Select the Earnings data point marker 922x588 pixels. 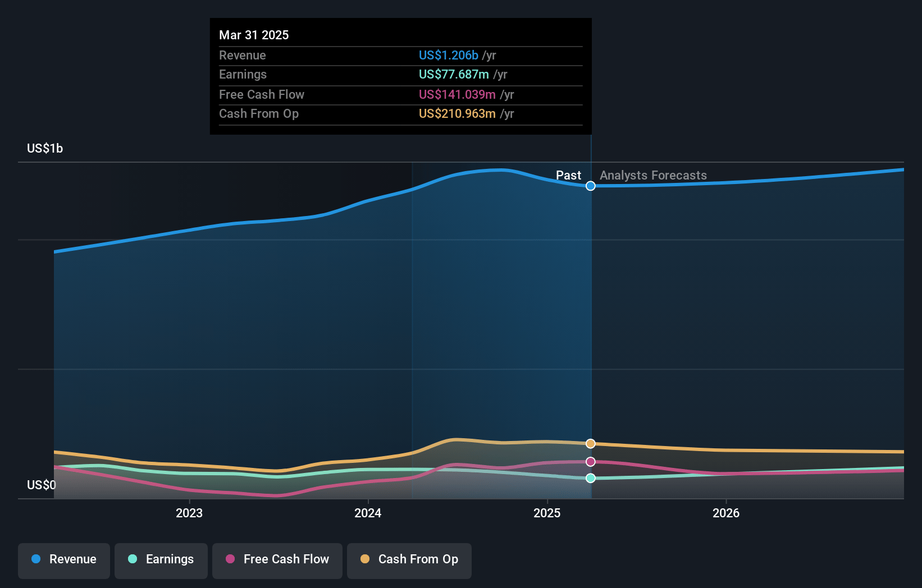(591, 478)
